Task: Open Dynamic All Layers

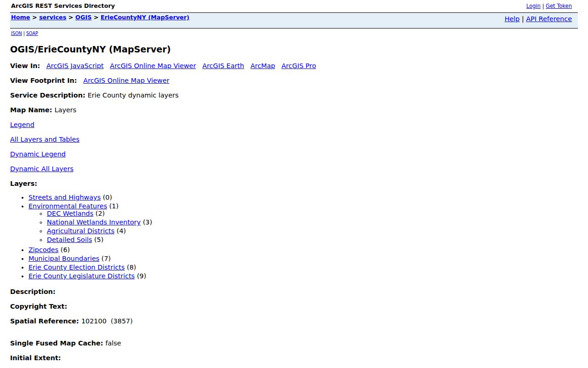Action: click(x=42, y=169)
